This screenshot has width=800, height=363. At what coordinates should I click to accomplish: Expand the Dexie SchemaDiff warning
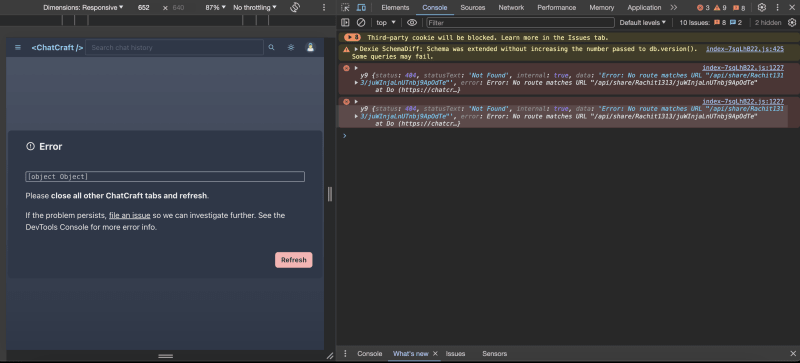click(356, 49)
